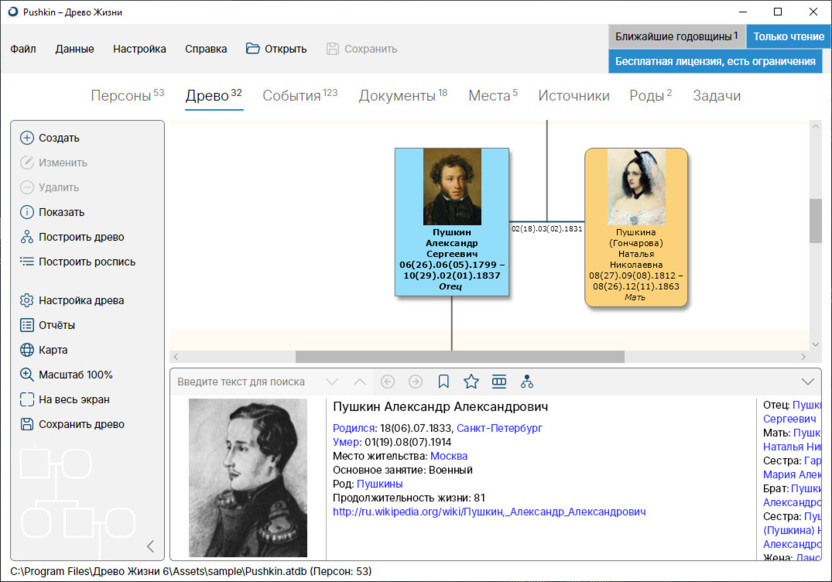
Task: Toggle Только чтение mode
Action: (788, 37)
